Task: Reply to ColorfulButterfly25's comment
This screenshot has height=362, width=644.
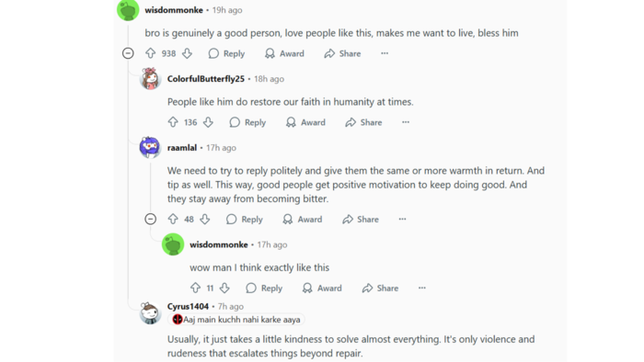Action: (x=247, y=122)
